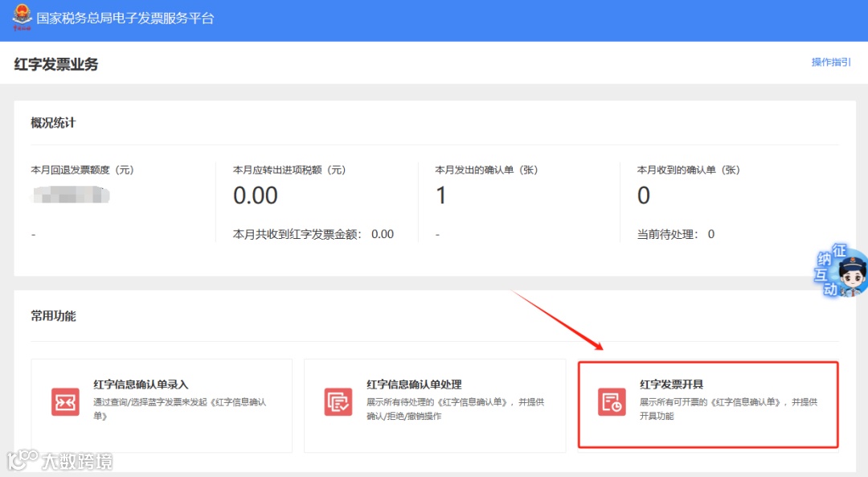Click the blurred 回退发票额度 value

point(71,195)
